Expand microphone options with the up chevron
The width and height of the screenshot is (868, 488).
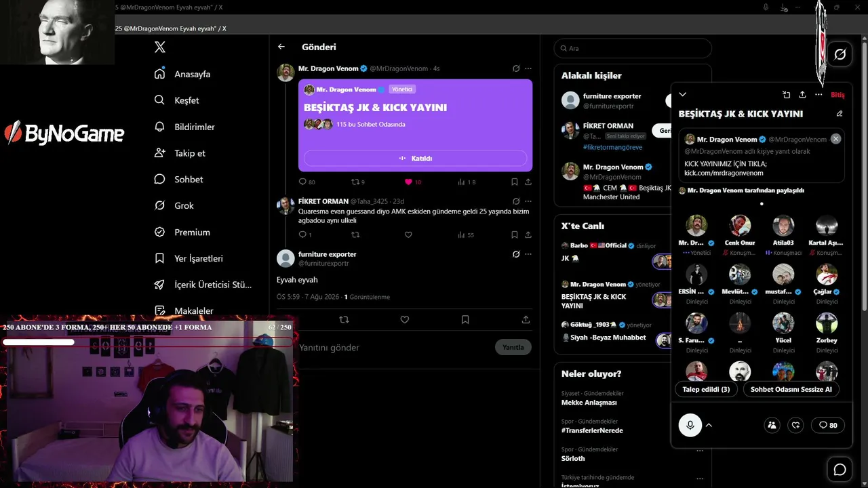[x=709, y=425]
